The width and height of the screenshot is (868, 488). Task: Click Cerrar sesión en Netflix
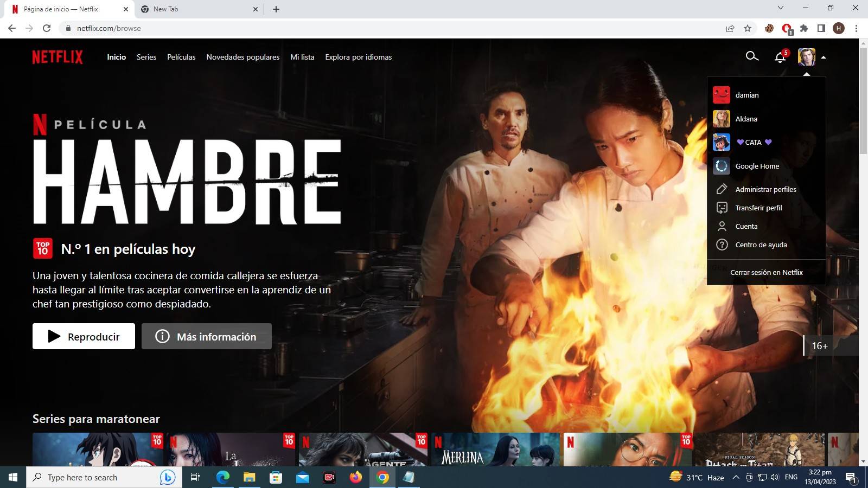click(x=766, y=272)
